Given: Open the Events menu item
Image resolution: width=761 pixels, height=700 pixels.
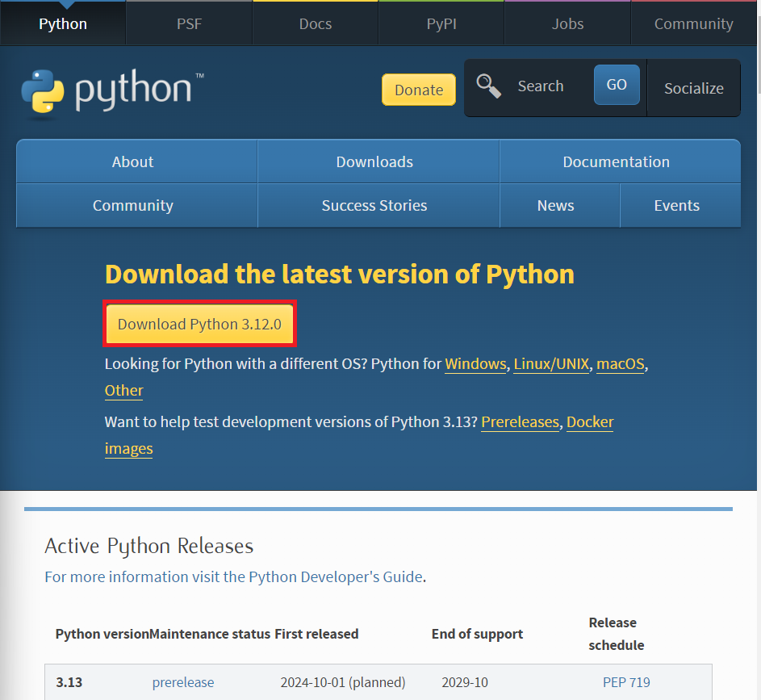Looking at the screenshot, I should click(680, 205).
